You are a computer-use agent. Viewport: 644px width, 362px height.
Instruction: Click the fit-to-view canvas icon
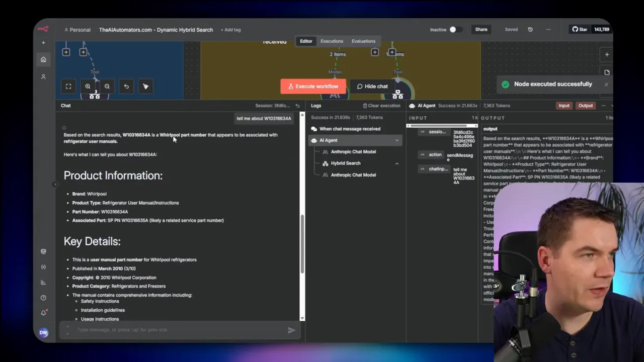[x=68, y=86]
